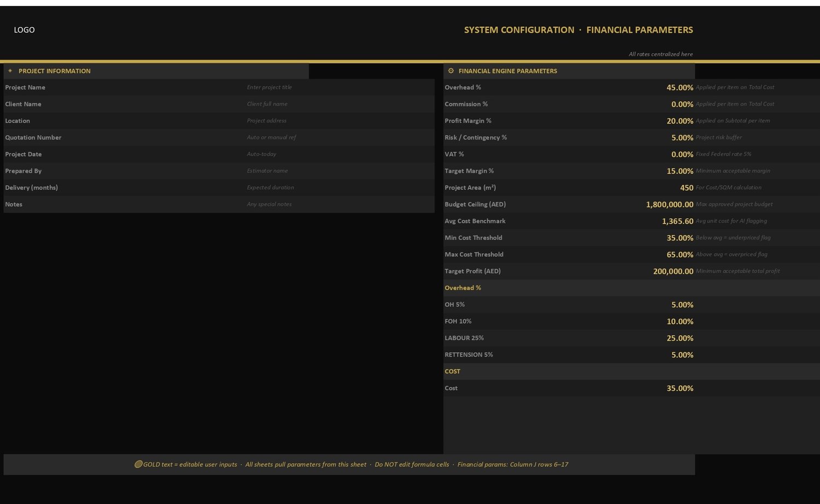Click the footer fingerprint icon
Screen dimensions: 820x504
(138, 464)
